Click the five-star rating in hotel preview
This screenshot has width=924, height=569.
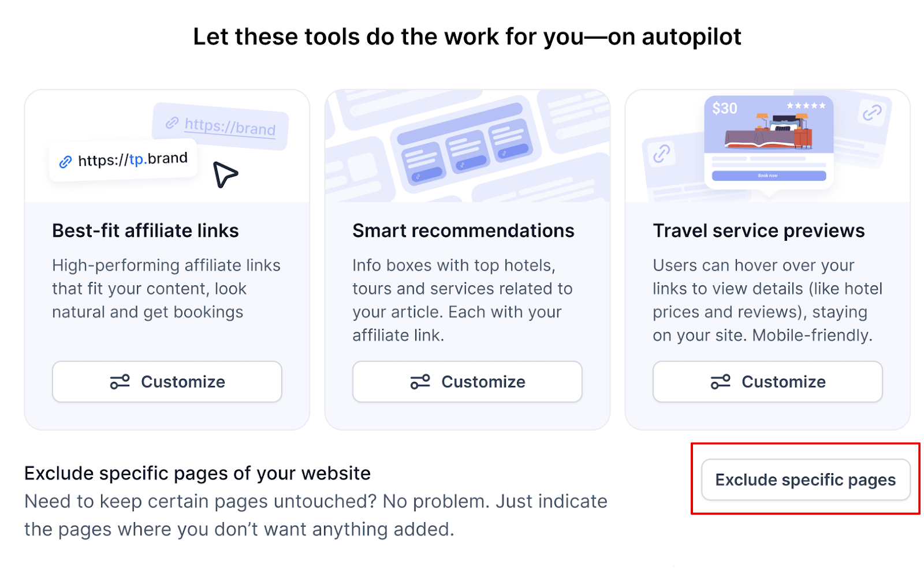coord(806,106)
